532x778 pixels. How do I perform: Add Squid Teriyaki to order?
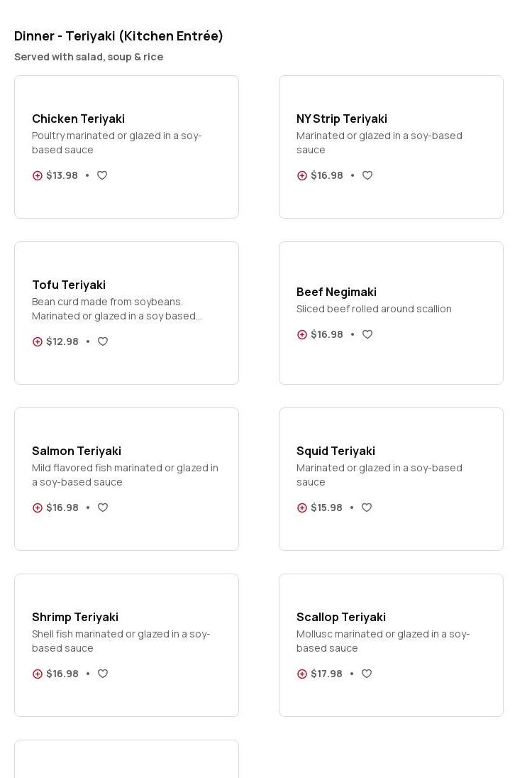[x=302, y=508]
